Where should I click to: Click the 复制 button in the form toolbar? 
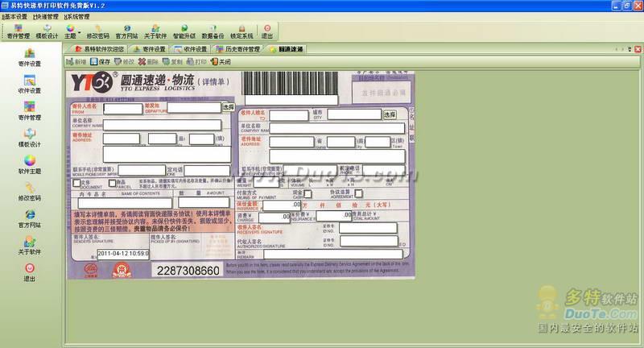click(x=172, y=62)
